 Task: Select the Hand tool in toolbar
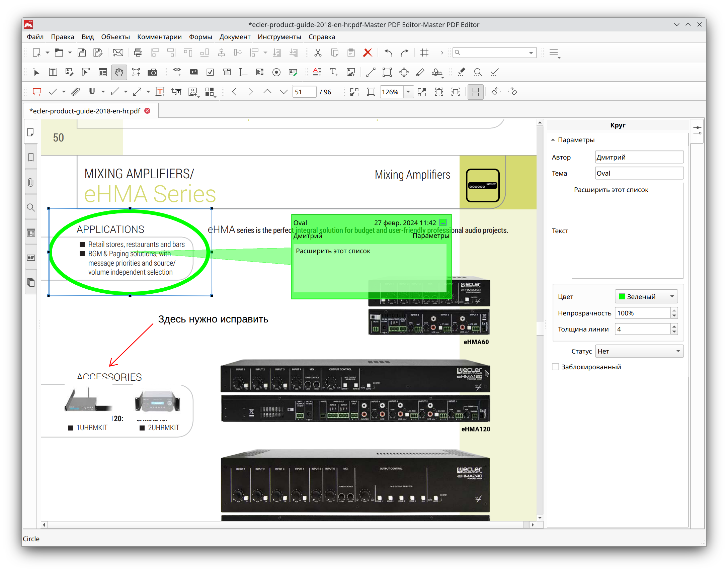(119, 72)
